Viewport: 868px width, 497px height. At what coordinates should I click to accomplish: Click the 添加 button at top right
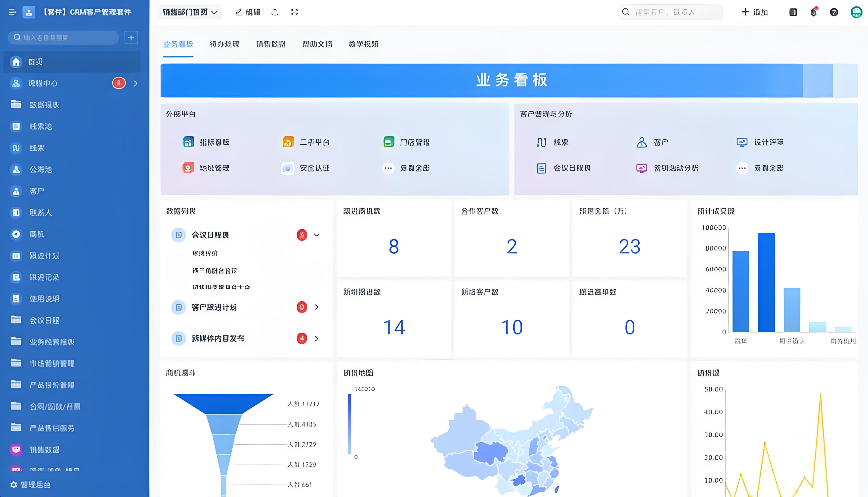click(755, 12)
